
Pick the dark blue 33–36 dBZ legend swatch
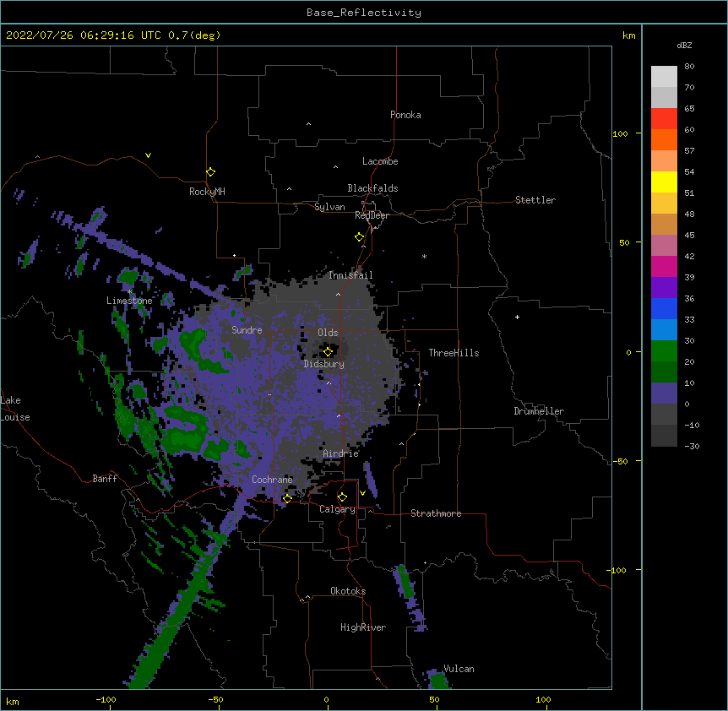point(664,308)
